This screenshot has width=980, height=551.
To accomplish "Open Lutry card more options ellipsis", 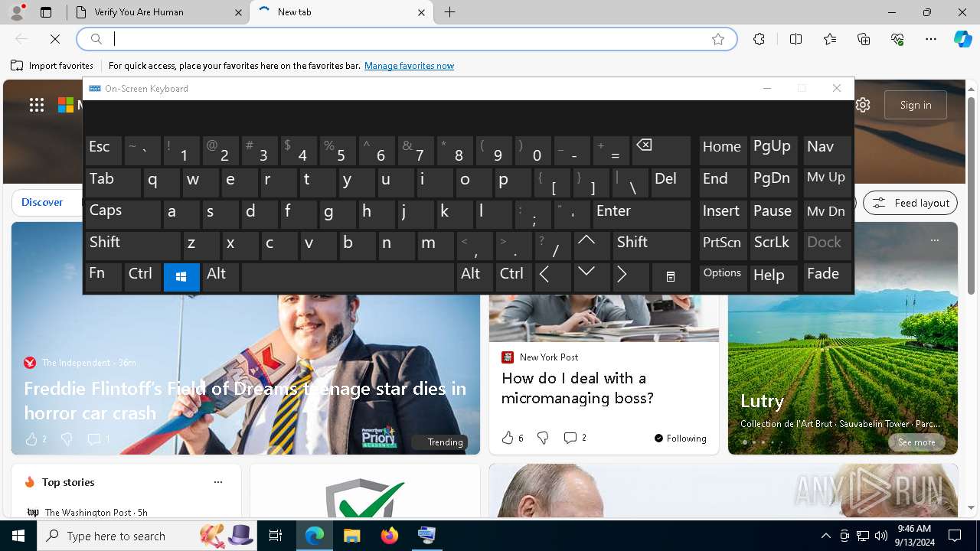I will click(935, 240).
